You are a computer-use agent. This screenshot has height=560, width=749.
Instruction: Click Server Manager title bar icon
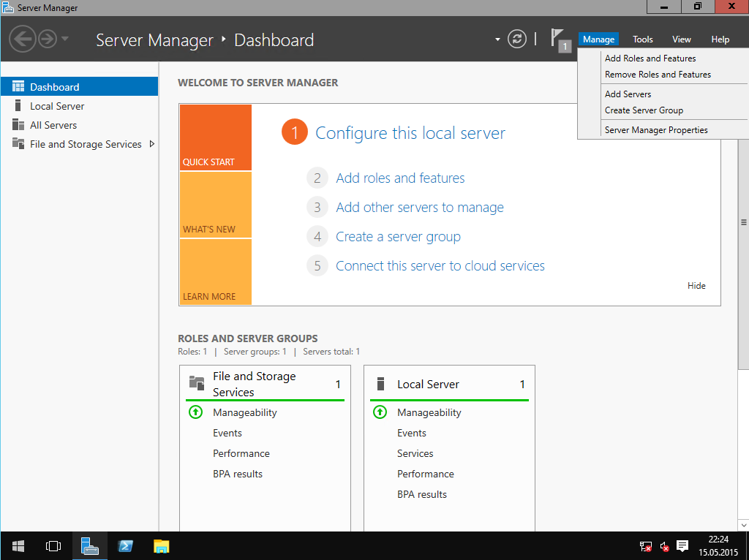(x=8, y=7)
